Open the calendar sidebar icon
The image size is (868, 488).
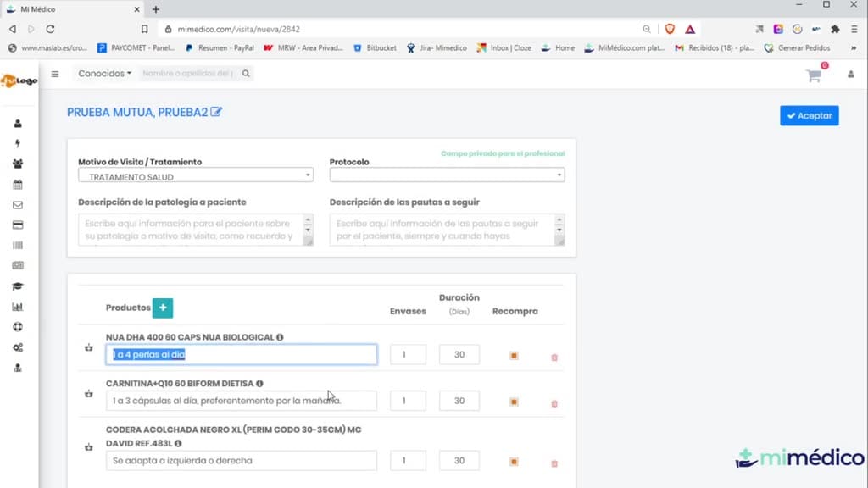(18, 184)
